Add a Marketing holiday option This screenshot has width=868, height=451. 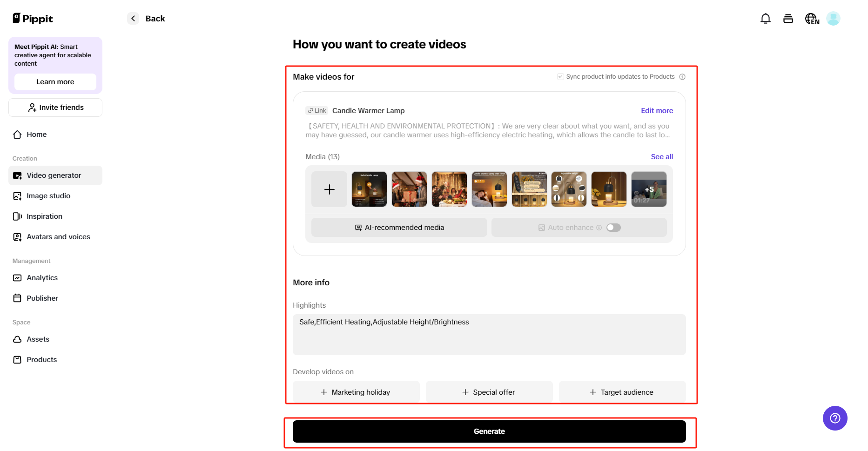coord(356,392)
